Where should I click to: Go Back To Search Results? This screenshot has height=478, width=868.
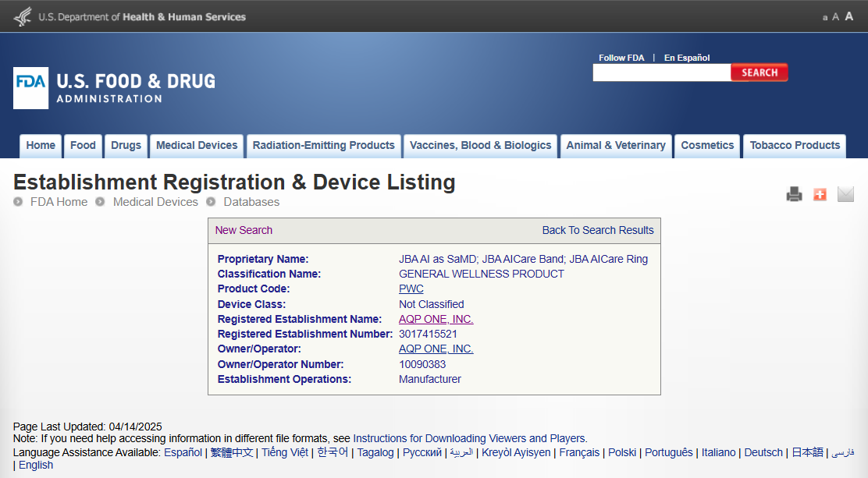598,230
